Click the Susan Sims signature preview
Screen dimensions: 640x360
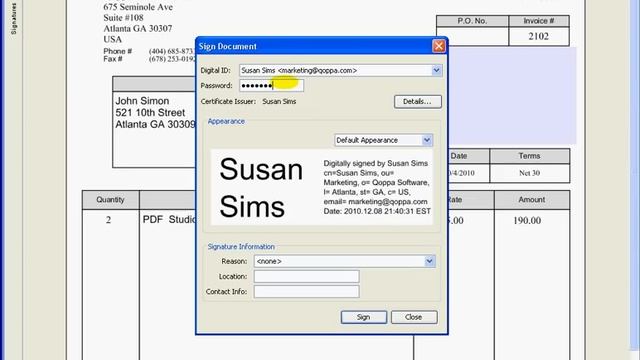pos(322,187)
